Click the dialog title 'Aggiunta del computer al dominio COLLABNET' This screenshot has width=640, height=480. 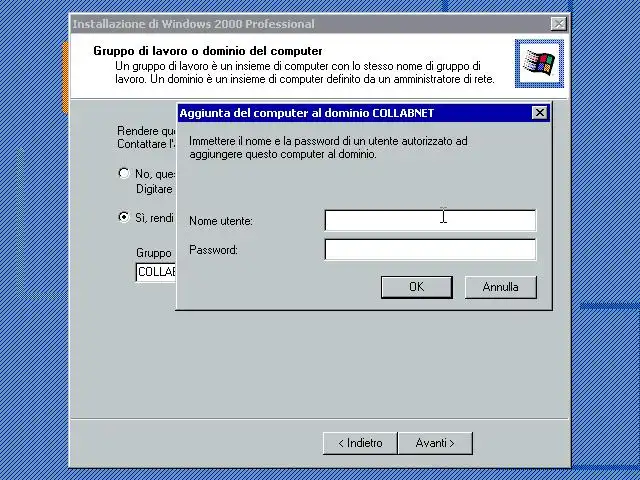[x=307, y=113]
